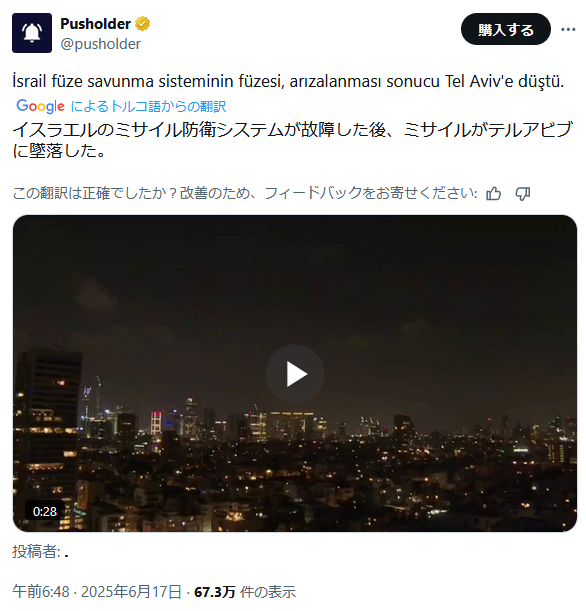
Task: Click the night city skyline video thumbnail
Action: (x=295, y=373)
